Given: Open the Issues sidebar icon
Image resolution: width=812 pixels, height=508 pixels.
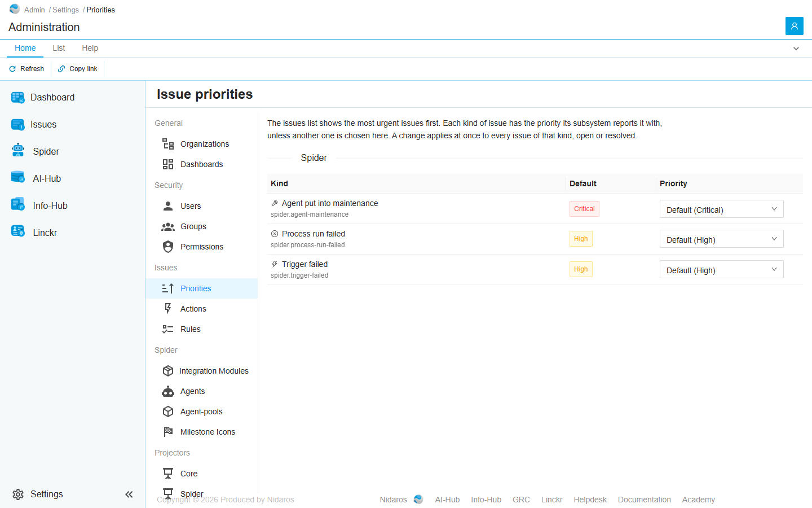Looking at the screenshot, I should [x=17, y=124].
